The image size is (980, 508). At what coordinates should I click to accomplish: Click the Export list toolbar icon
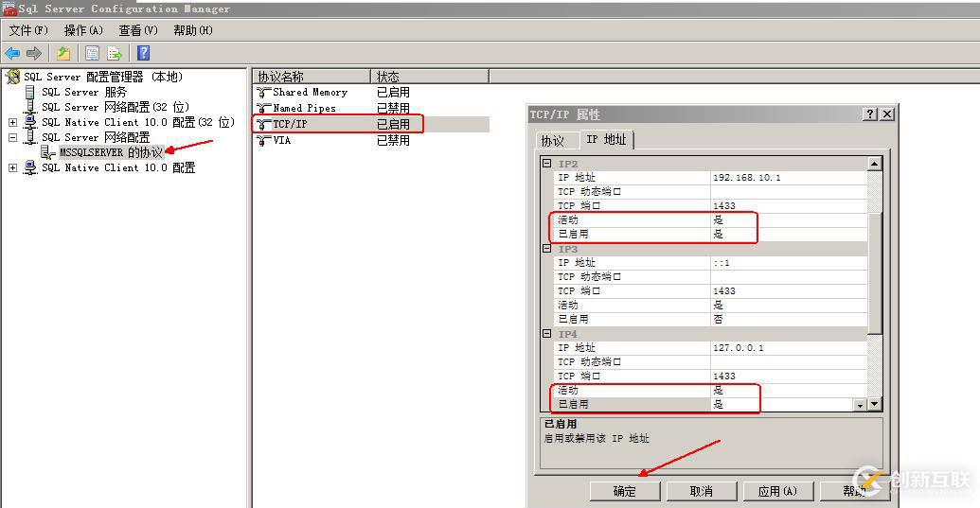point(115,53)
